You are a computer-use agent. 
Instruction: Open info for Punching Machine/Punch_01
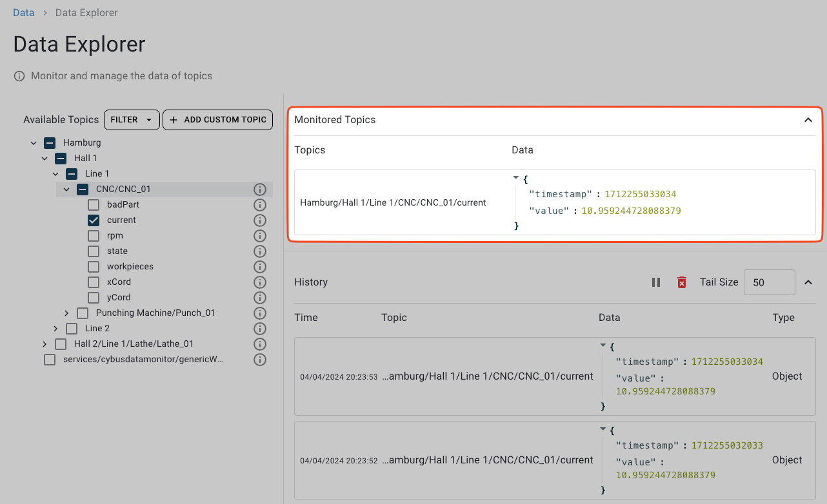pos(260,313)
